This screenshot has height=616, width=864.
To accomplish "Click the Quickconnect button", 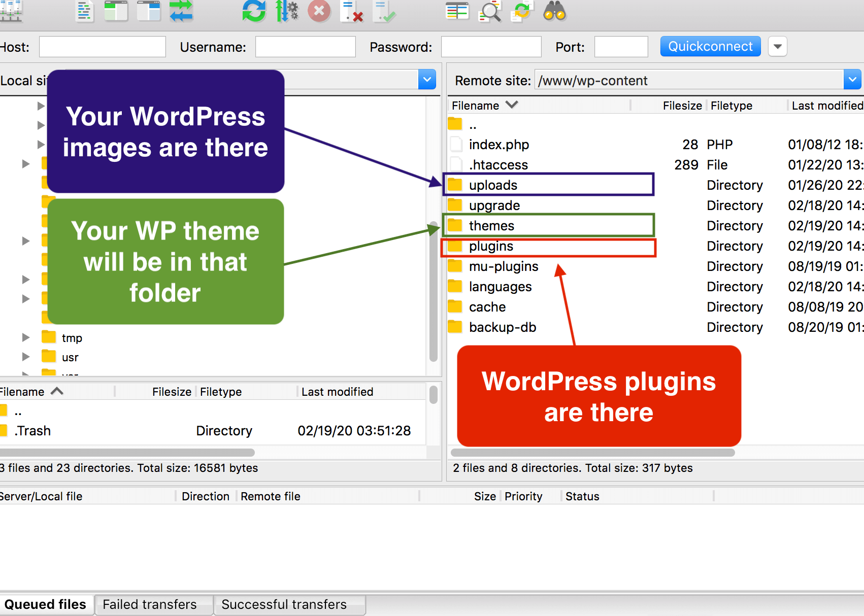I will [710, 47].
